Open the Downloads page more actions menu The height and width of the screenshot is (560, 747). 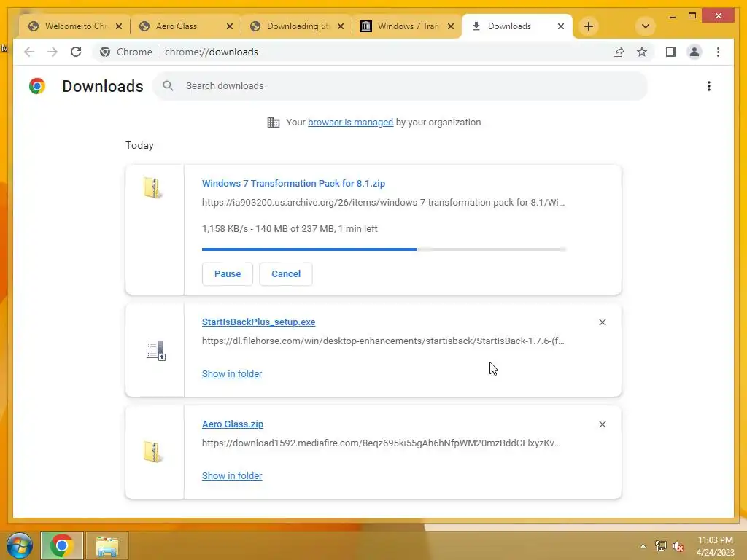pos(709,86)
